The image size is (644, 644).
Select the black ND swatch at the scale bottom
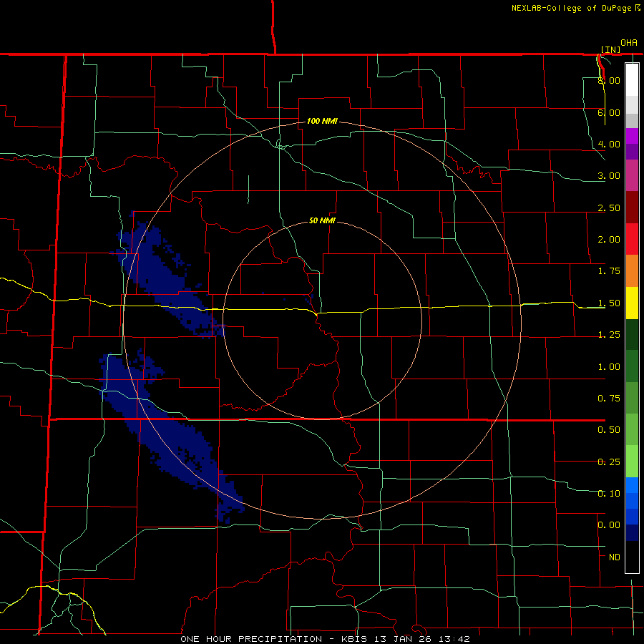632,557
